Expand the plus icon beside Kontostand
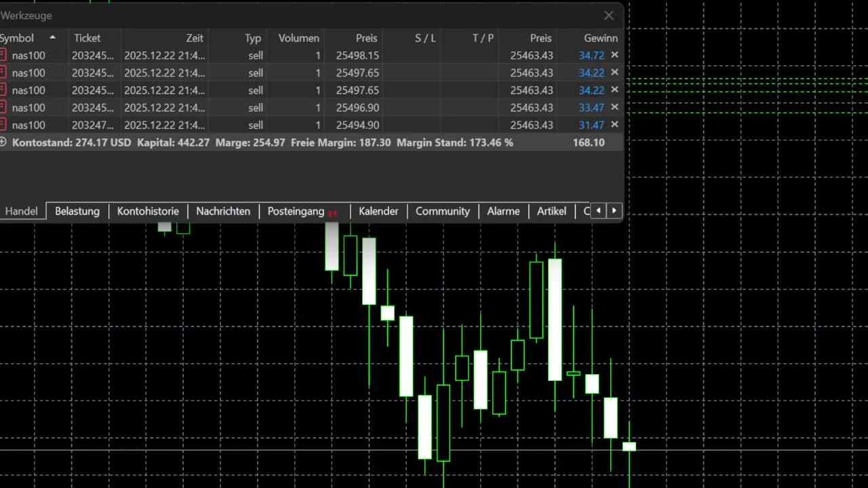This screenshot has height=488, width=868. point(3,142)
